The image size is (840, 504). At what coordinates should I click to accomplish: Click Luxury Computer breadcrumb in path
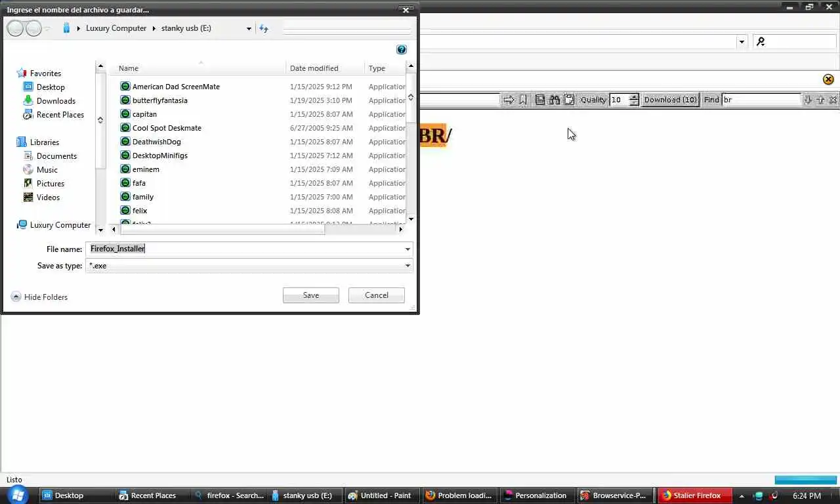pyautogui.click(x=116, y=29)
